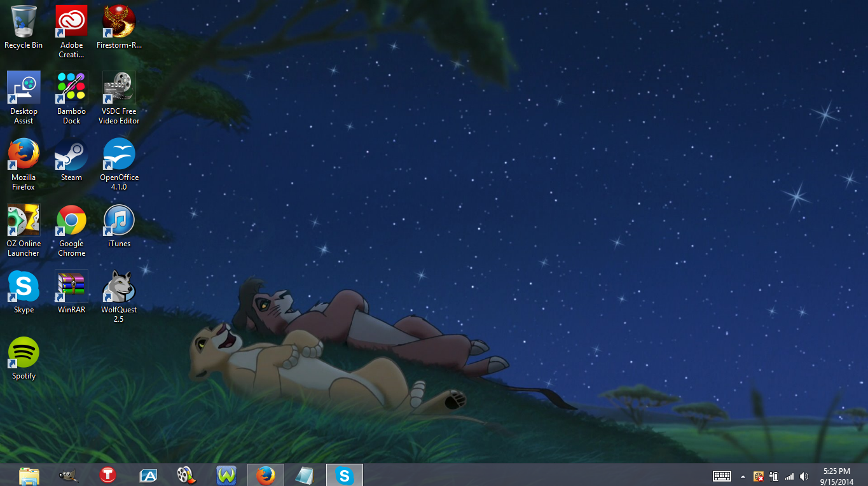
Task: Open the touch keyboard from the taskbar
Action: point(722,476)
